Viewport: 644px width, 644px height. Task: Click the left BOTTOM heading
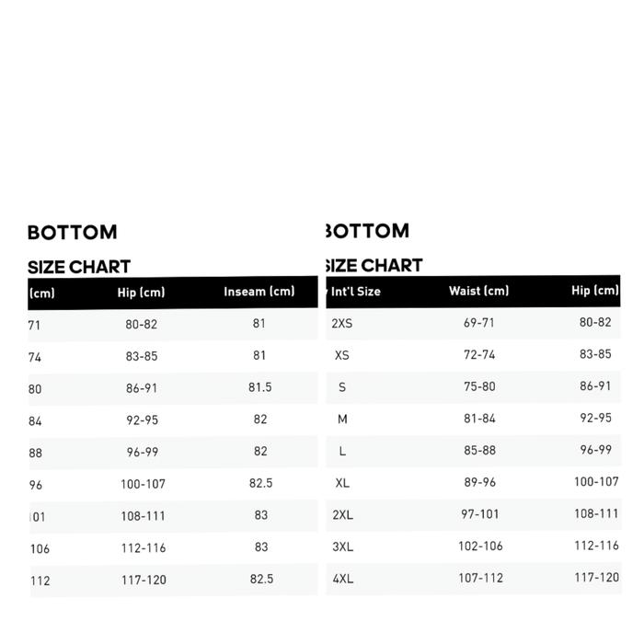(73, 233)
